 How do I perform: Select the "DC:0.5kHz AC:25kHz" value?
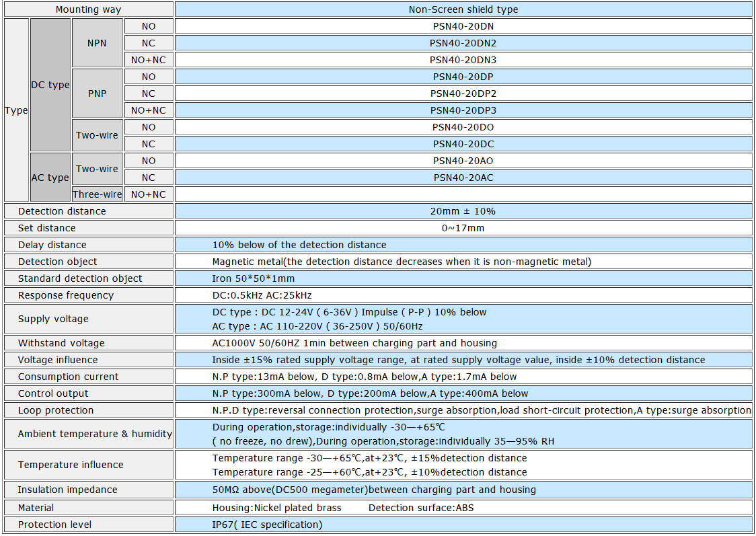tap(262, 295)
